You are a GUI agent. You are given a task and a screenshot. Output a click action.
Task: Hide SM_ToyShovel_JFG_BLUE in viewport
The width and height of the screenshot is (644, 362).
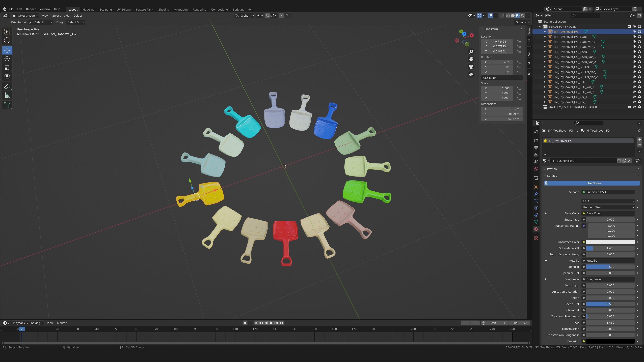634,37
